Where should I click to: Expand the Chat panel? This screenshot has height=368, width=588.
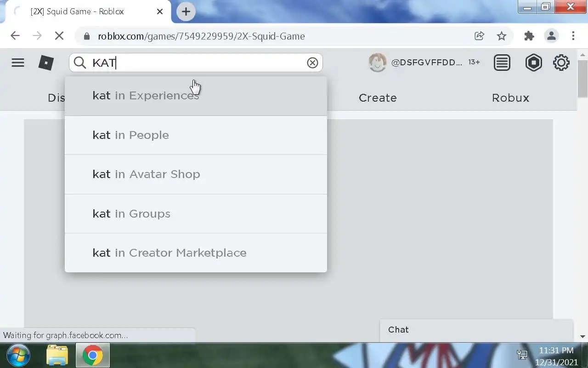tap(476, 330)
